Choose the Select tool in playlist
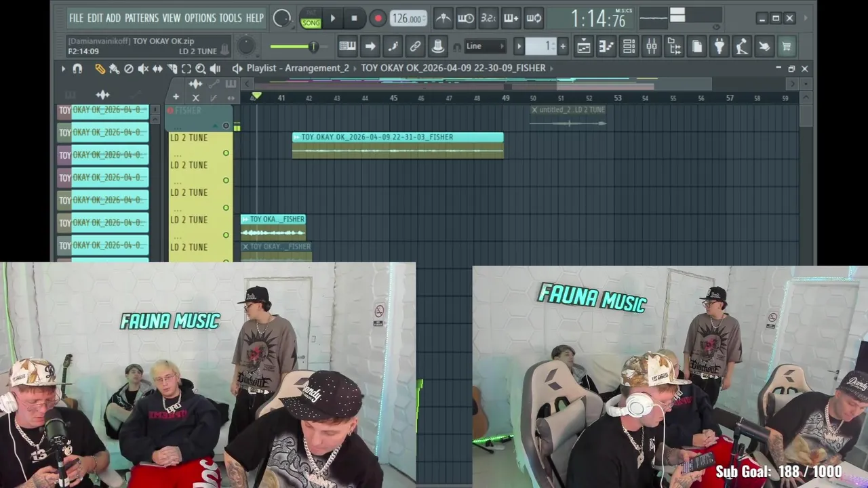The height and width of the screenshot is (488, 868). pyautogui.click(x=186, y=68)
